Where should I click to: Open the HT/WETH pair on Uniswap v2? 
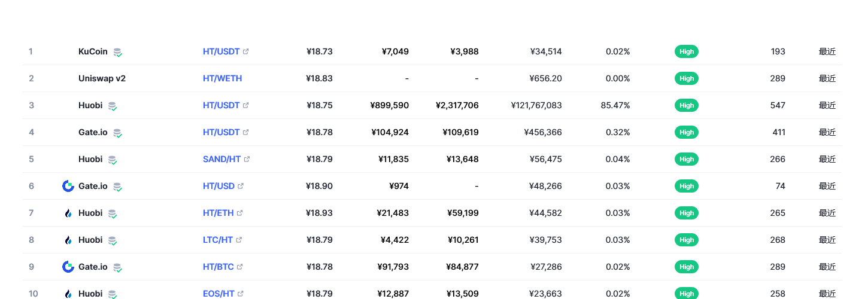pos(222,78)
